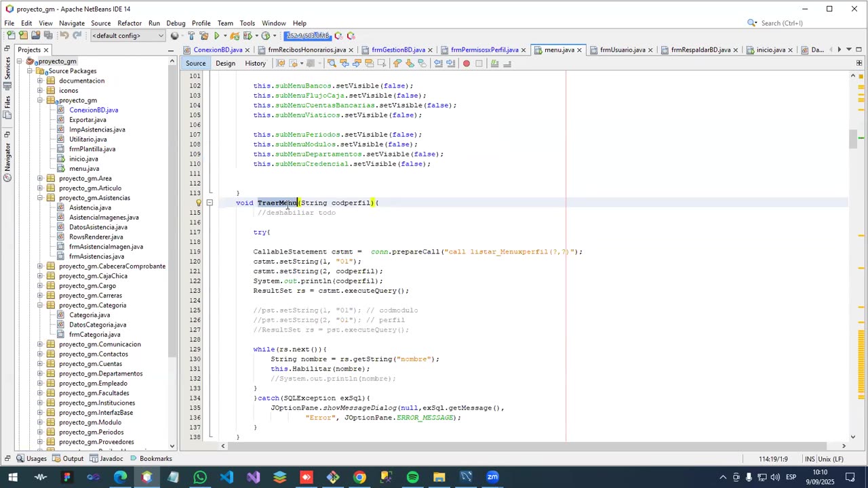Switch to History view
This screenshot has width=868, height=488.
tap(255, 63)
